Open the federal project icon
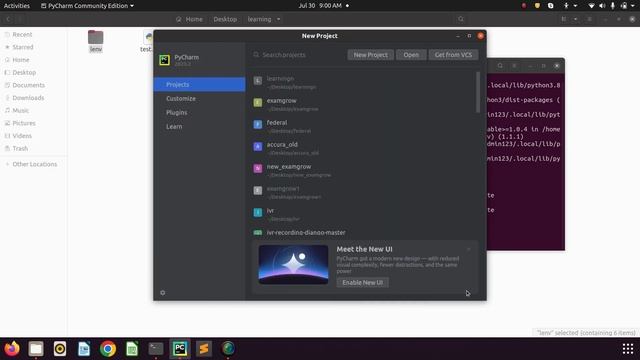 click(258, 124)
